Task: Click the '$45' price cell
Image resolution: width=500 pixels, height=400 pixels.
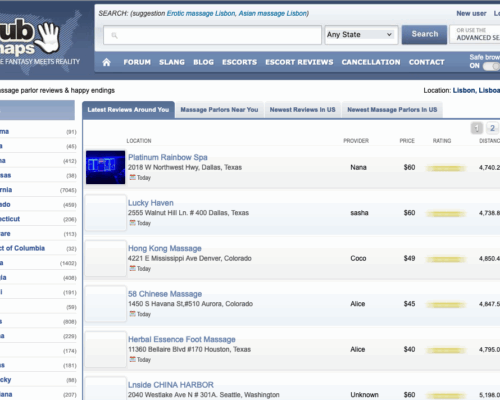Action: (x=409, y=304)
